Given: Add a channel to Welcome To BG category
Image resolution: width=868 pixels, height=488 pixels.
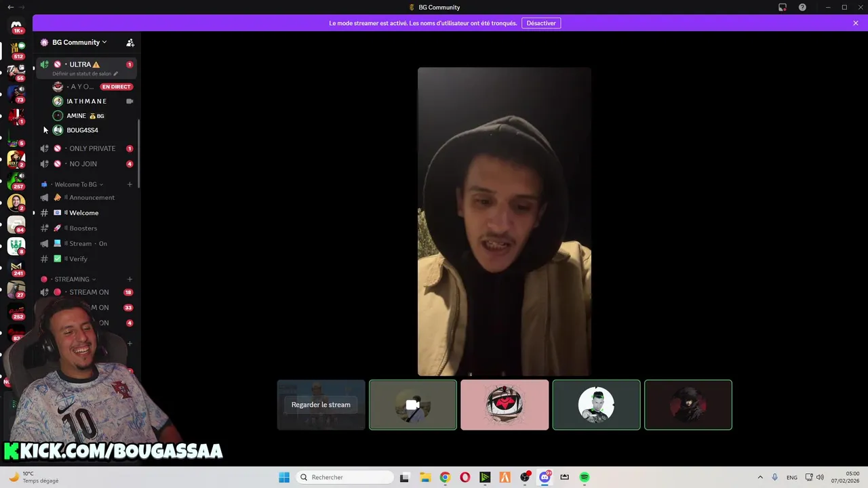Looking at the screenshot, I should 130,184.
